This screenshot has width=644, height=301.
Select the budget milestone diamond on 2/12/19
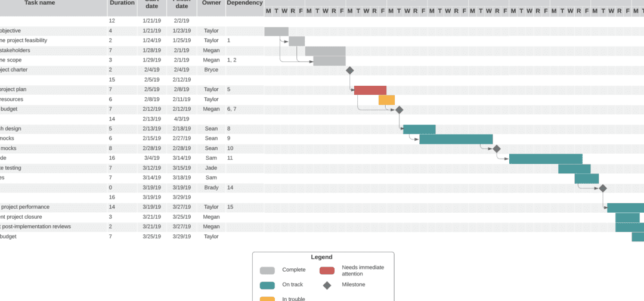tap(399, 110)
